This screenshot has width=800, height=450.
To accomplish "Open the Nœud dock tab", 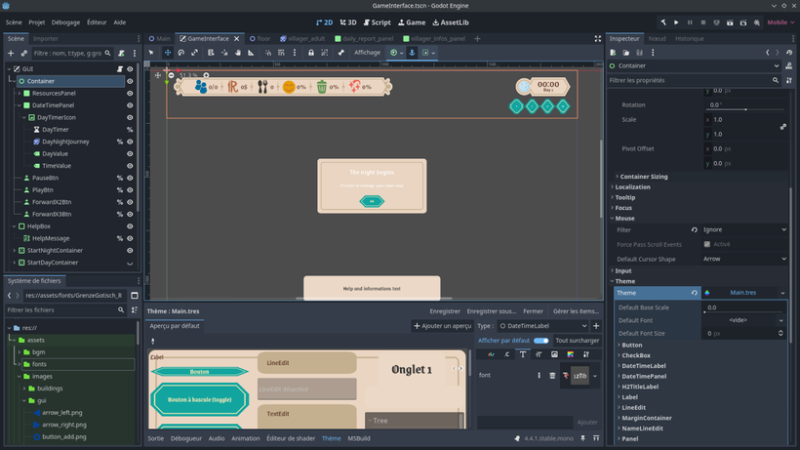I will click(657, 39).
